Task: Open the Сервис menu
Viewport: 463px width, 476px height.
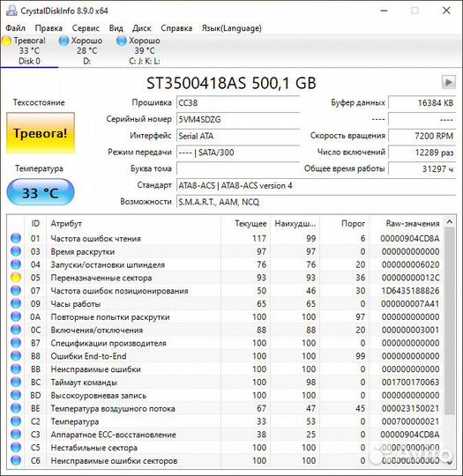Action: pyautogui.click(x=86, y=28)
